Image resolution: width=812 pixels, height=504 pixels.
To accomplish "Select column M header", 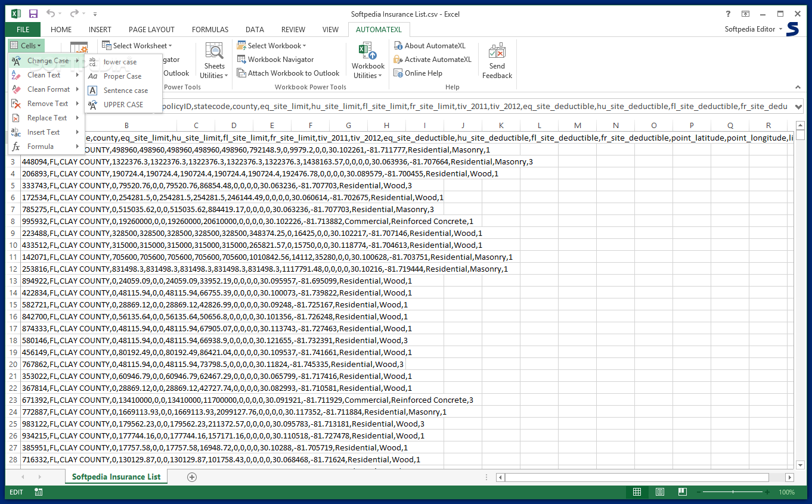I will click(577, 125).
